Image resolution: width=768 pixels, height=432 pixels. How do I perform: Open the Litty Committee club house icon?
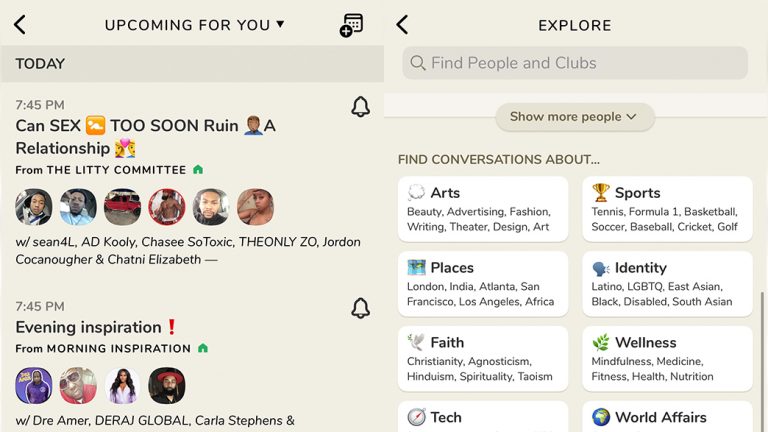coord(198,170)
